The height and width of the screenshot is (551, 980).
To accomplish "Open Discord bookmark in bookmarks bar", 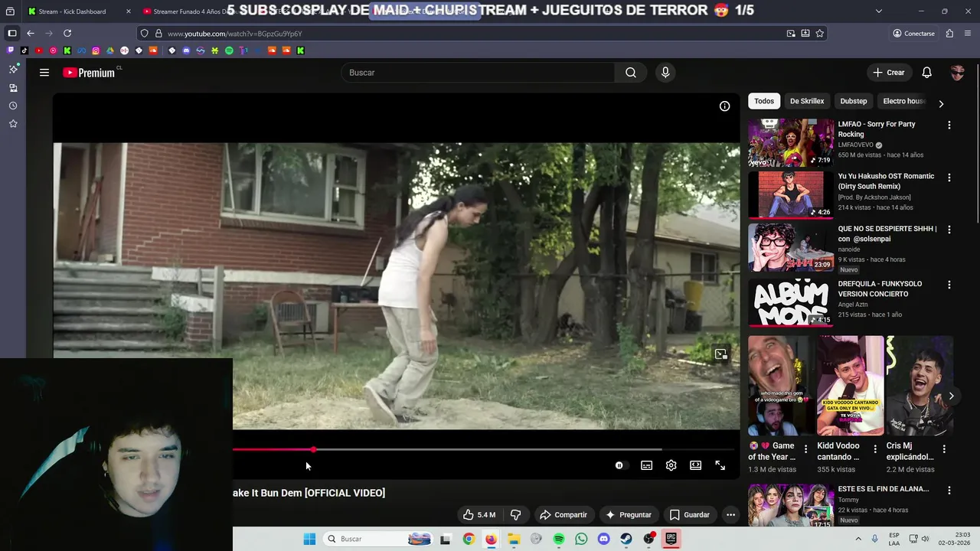I will click(x=186, y=51).
